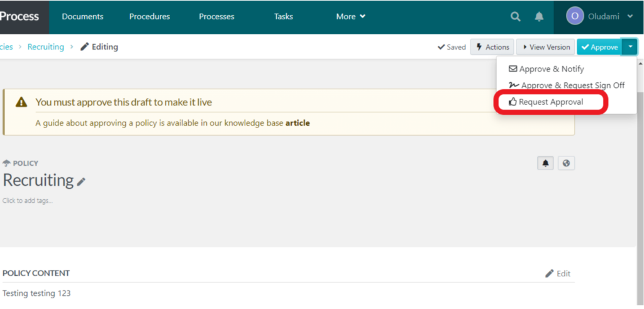Expand the Oludami account menu arrow
The height and width of the screenshot is (309, 644).
point(630,16)
